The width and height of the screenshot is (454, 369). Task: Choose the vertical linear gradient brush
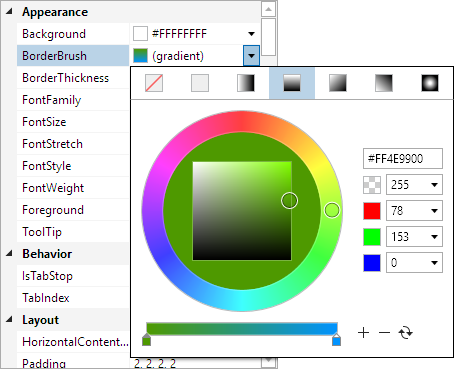[x=292, y=83]
